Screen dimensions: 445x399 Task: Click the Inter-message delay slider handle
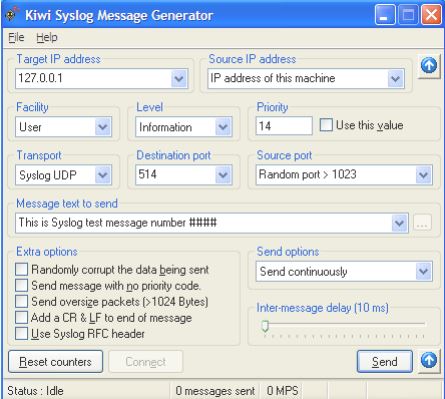coord(265,326)
